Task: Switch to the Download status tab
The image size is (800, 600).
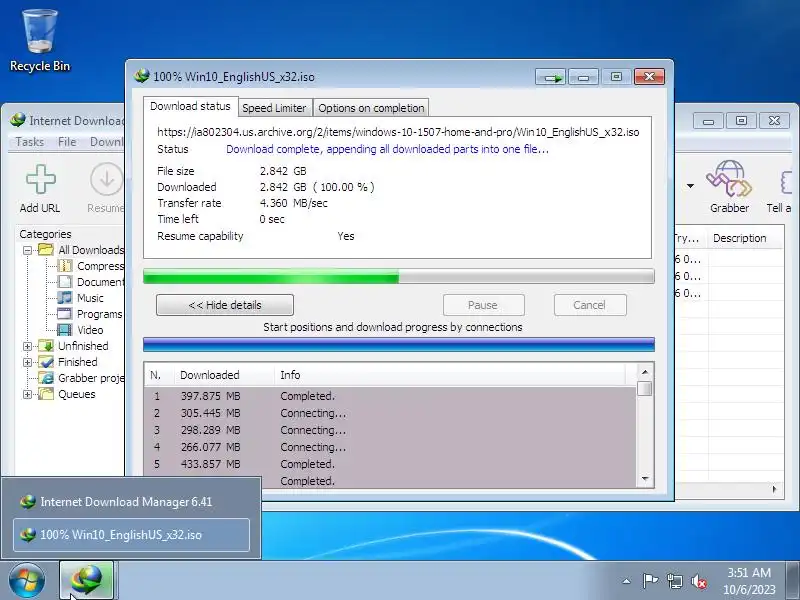Action: point(190,106)
